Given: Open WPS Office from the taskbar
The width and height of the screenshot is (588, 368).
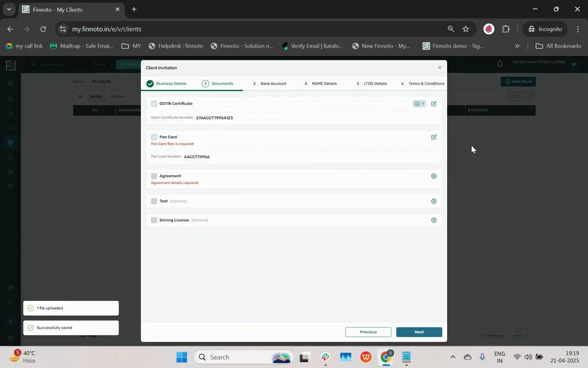Looking at the screenshot, I should (x=366, y=357).
